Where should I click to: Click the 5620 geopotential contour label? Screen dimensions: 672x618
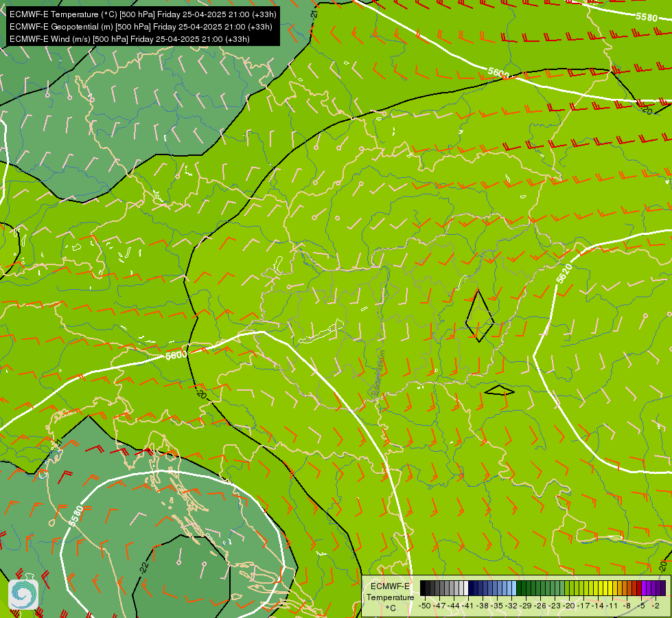564,273
